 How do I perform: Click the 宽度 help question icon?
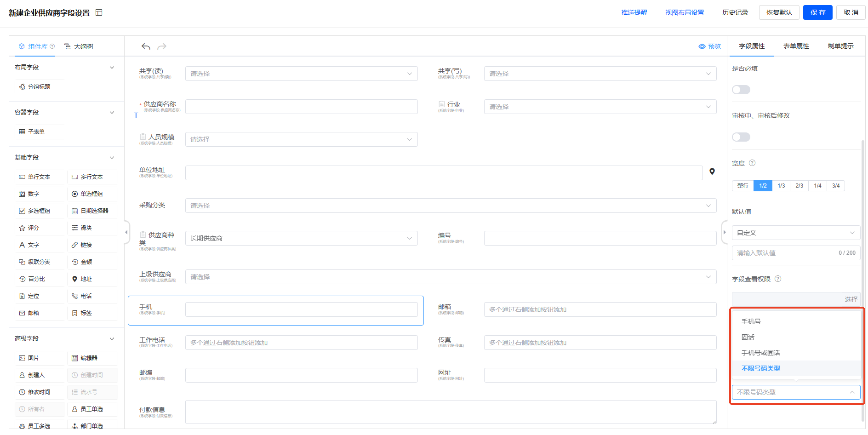click(x=752, y=163)
